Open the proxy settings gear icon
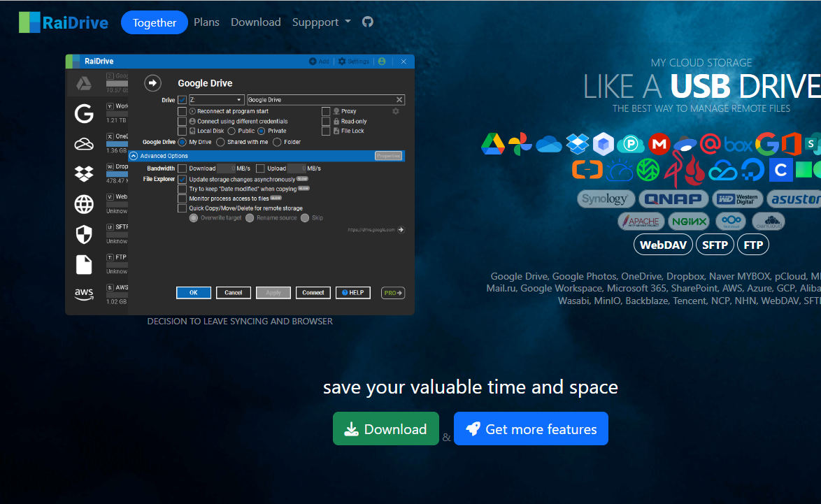 coord(396,111)
